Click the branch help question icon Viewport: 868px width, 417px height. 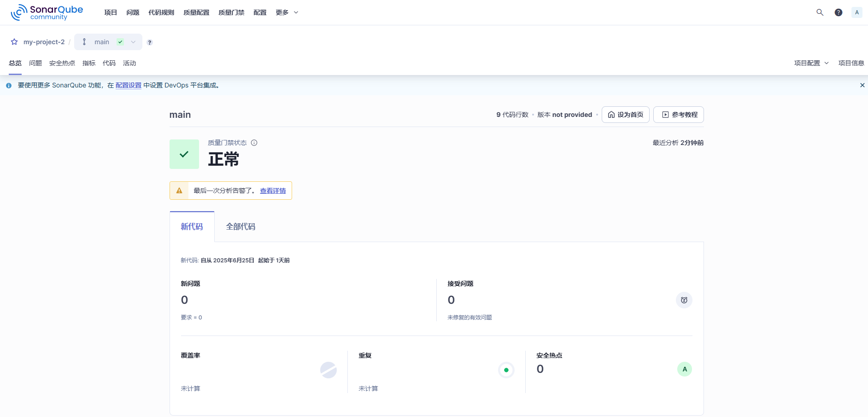(150, 42)
